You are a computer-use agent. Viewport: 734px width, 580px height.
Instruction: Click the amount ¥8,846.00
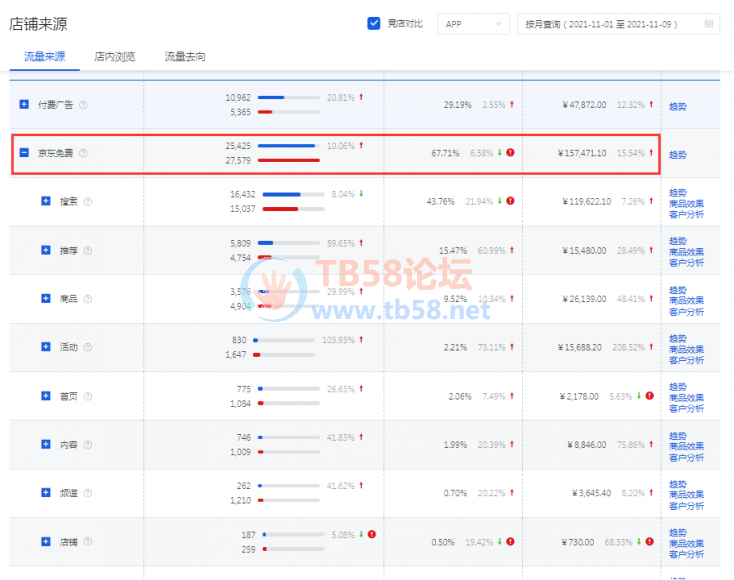click(587, 444)
